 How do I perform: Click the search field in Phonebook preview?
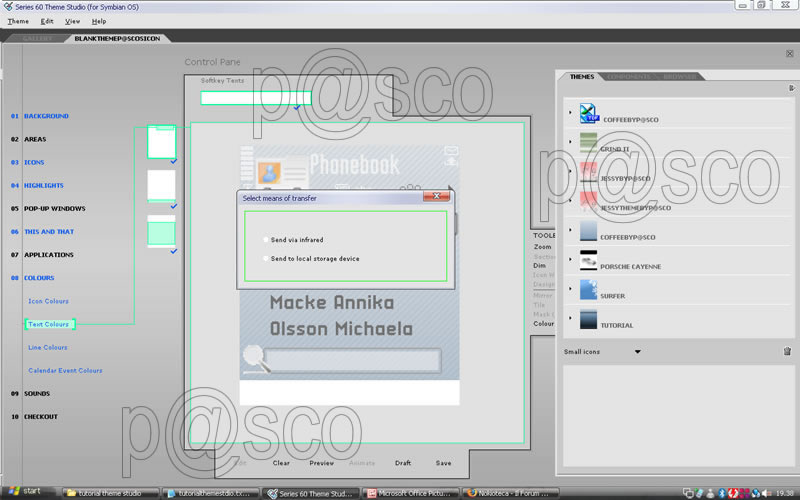point(352,361)
